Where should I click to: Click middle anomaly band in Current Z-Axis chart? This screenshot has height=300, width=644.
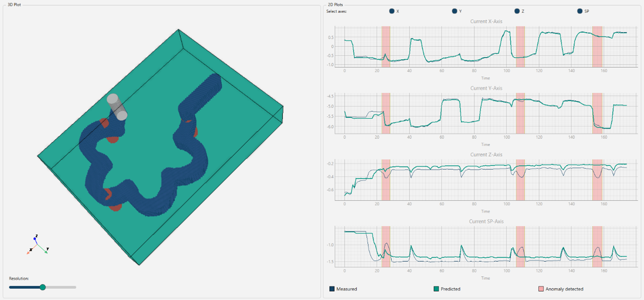click(520, 180)
